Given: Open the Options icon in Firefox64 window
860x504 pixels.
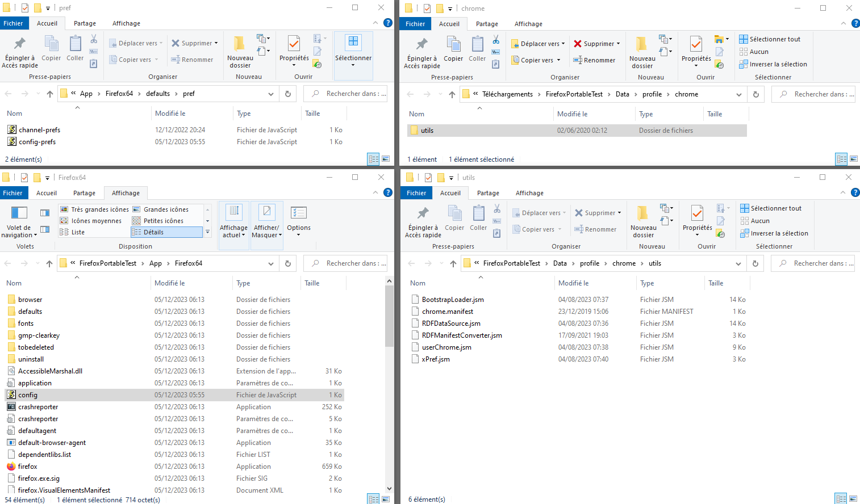Looking at the screenshot, I should point(299,220).
